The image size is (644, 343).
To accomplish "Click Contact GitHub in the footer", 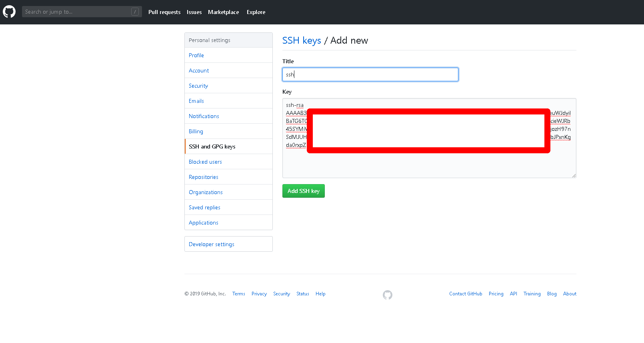I will point(466,294).
